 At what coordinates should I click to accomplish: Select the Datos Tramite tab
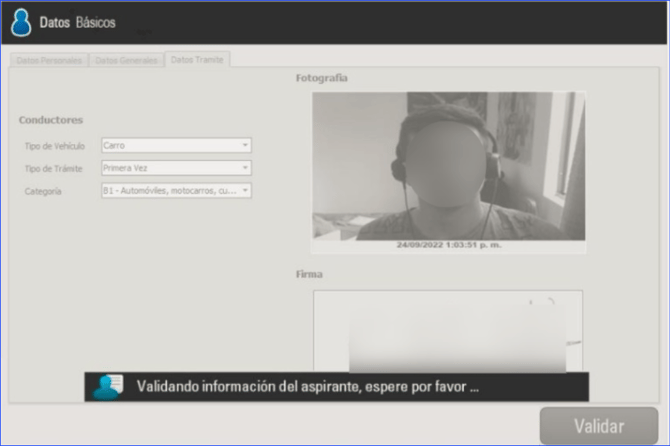point(197,60)
